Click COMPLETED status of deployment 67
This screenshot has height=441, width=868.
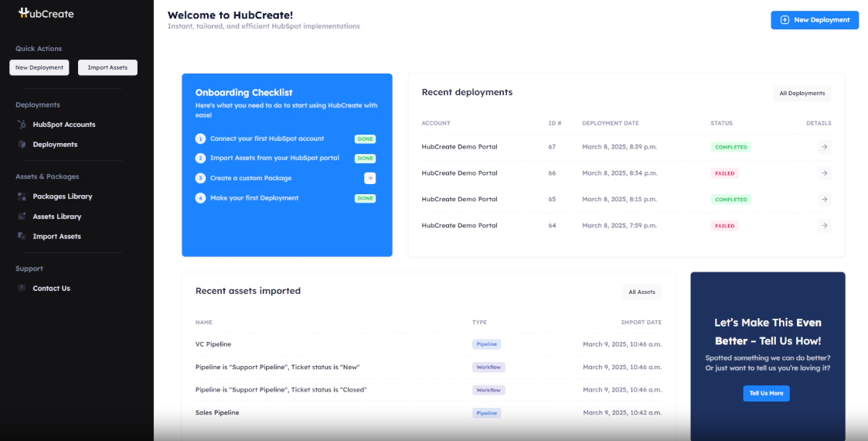(730, 147)
